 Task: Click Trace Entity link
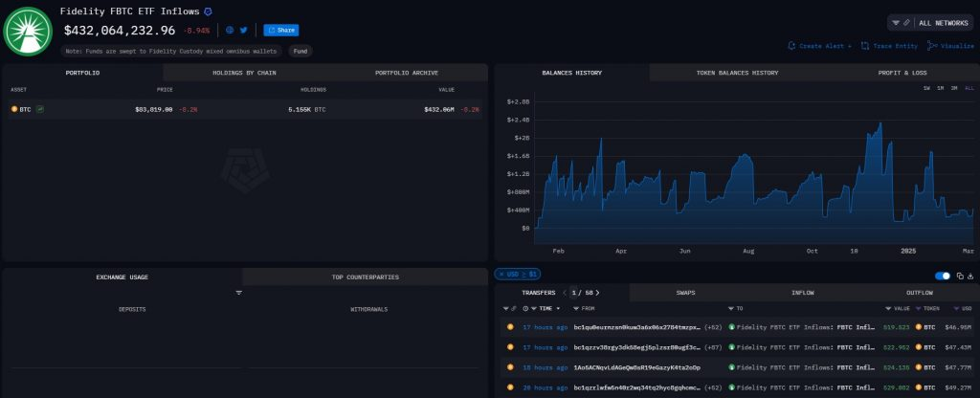(x=889, y=46)
